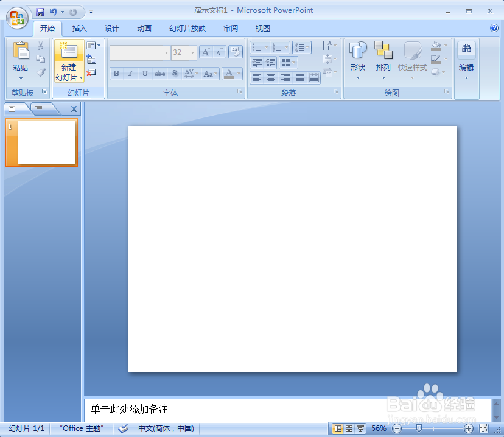Open character spacing options
Image resolution: width=504 pixels, height=437 pixels.
pos(191,74)
